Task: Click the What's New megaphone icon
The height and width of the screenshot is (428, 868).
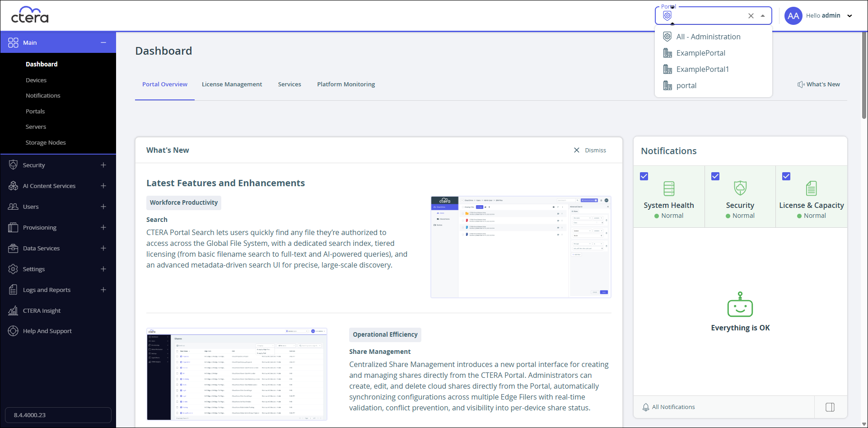Action: (x=801, y=85)
